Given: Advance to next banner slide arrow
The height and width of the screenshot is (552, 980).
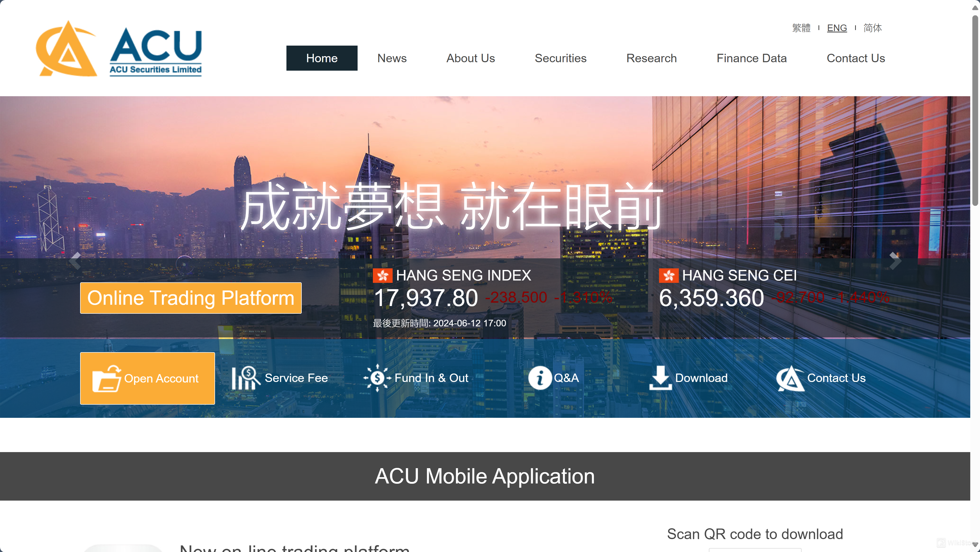Looking at the screenshot, I should (x=895, y=261).
